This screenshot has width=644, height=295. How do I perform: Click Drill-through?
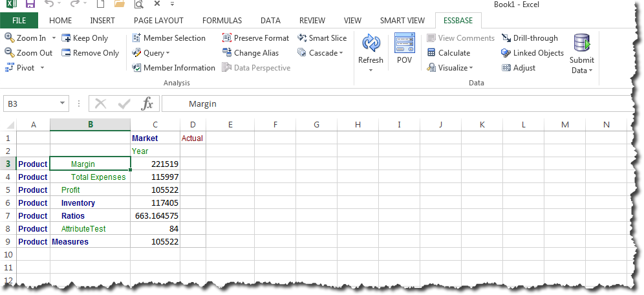coord(530,38)
